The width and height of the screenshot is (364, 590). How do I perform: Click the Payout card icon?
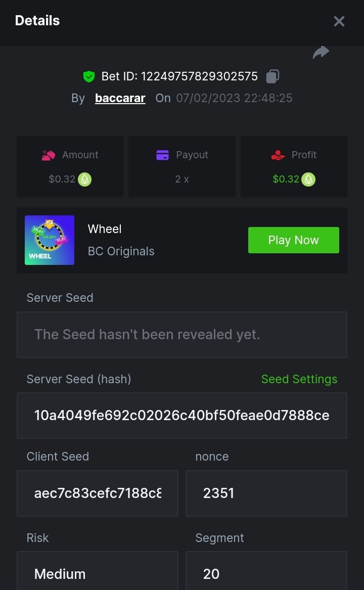[x=162, y=155]
